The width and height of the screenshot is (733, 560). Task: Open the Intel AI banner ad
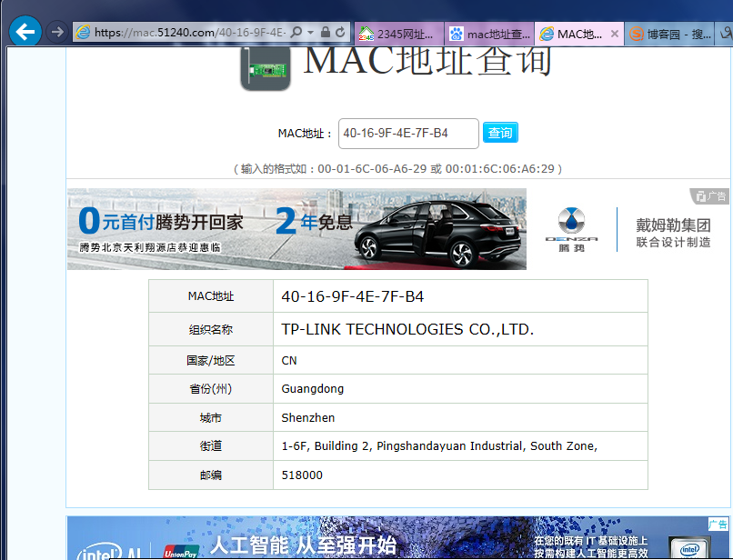coord(398,538)
